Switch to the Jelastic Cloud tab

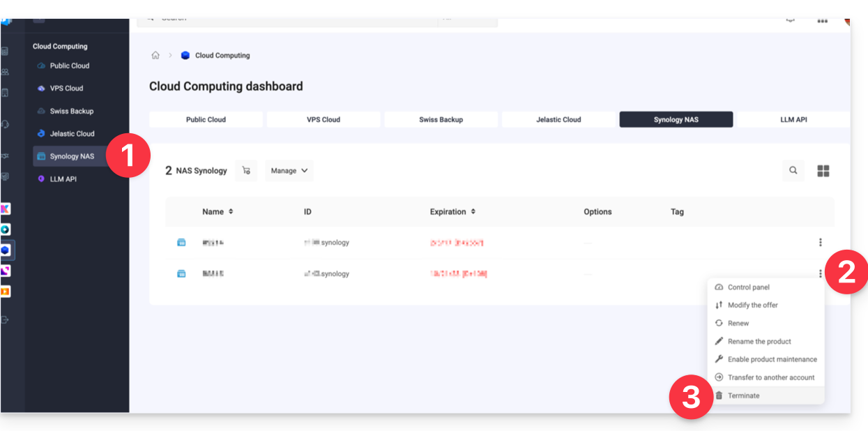558,119
